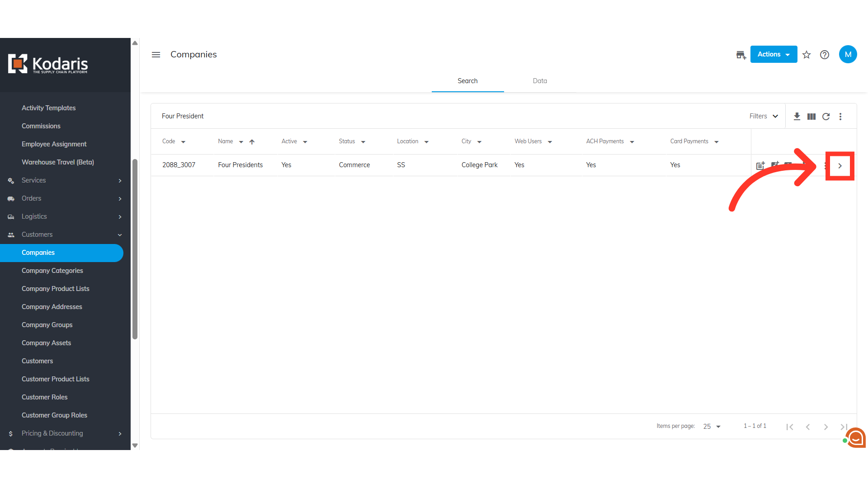
Task: Open the column chooser icon
Action: click(x=811, y=117)
